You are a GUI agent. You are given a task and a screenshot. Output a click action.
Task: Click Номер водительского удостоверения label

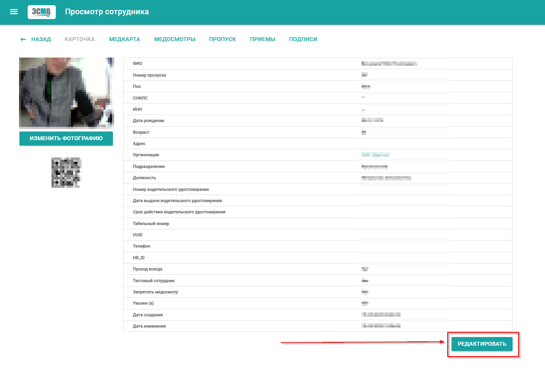tap(171, 190)
